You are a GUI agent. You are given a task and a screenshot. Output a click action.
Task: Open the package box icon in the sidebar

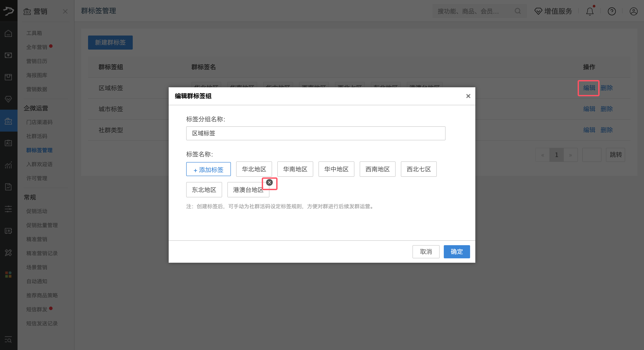click(9, 77)
